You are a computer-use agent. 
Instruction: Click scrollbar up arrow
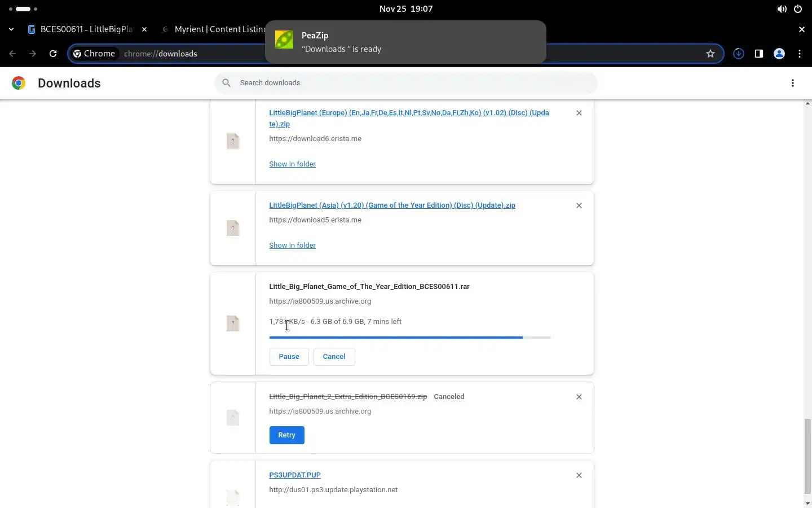(807, 104)
